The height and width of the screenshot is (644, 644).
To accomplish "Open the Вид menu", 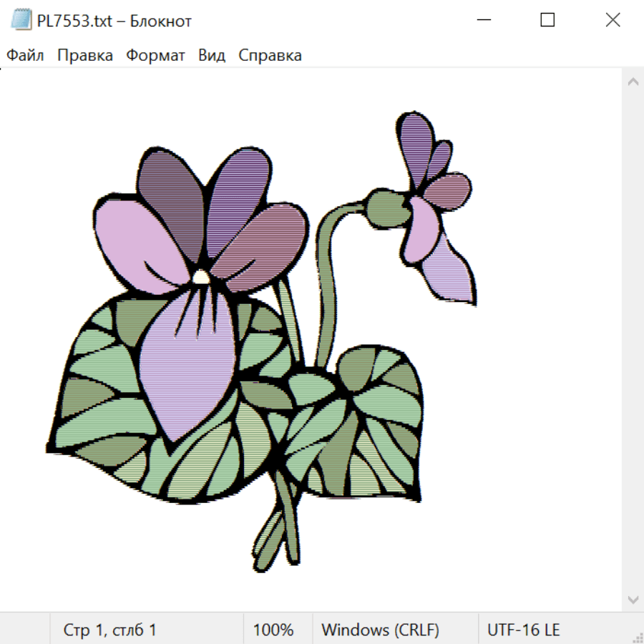I will pyautogui.click(x=211, y=55).
